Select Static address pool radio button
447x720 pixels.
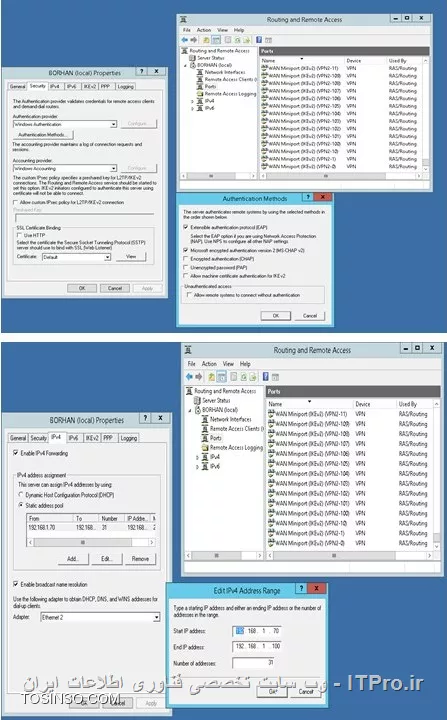pyautogui.click(x=21, y=505)
